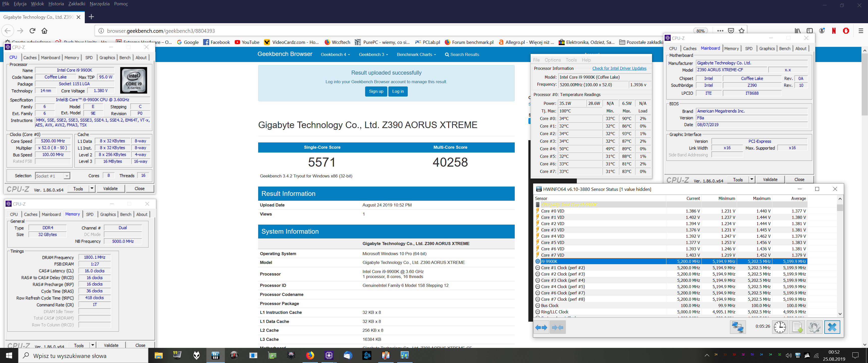Open Options menu in Core Temp window
This screenshot has width=868, height=363.
(553, 60)
